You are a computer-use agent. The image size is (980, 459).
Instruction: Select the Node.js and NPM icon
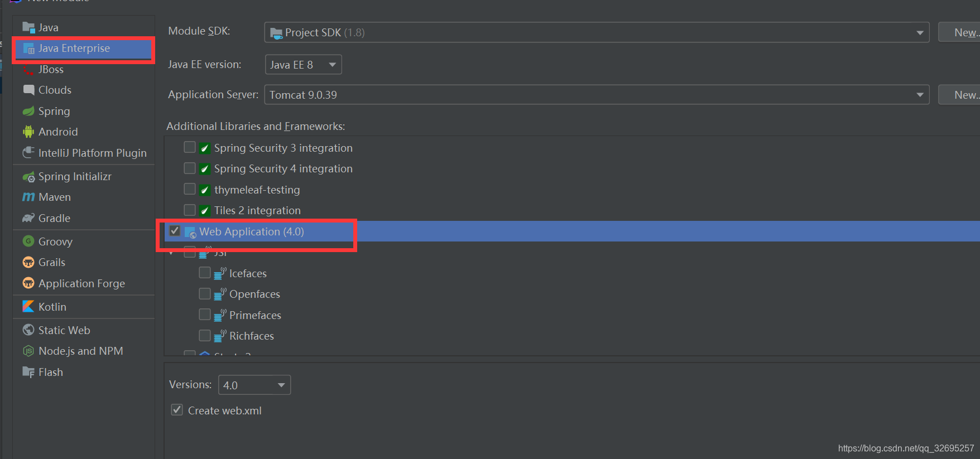coord(28,351)
